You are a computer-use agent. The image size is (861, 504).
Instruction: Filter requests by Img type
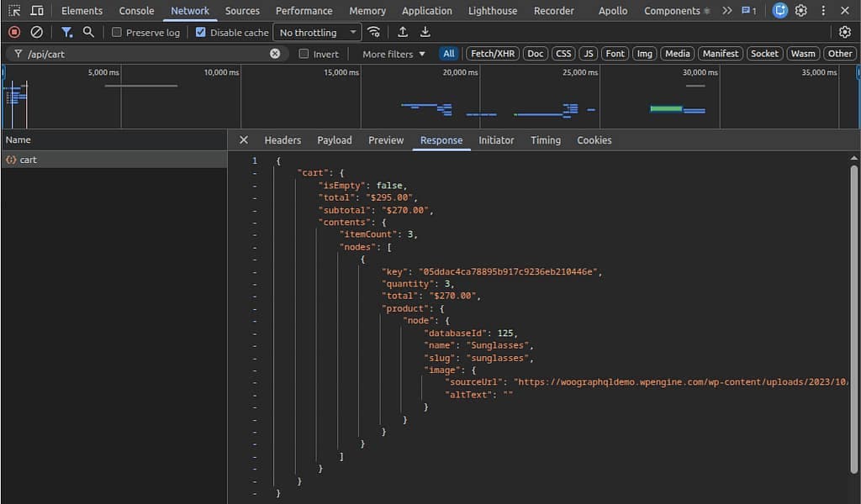pyautogui.click(x=645, y=54)
